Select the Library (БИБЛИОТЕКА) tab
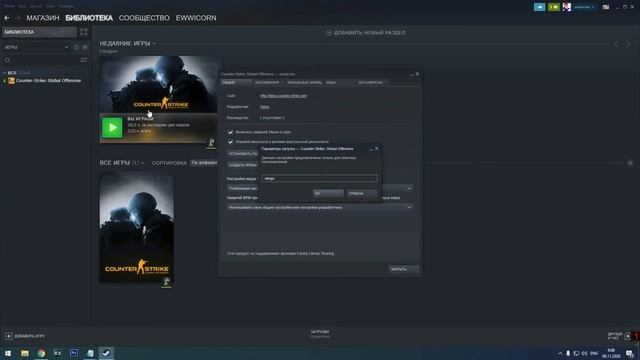Image resolution: width=640 pixels, height=360 pixels. coord(89,18)
